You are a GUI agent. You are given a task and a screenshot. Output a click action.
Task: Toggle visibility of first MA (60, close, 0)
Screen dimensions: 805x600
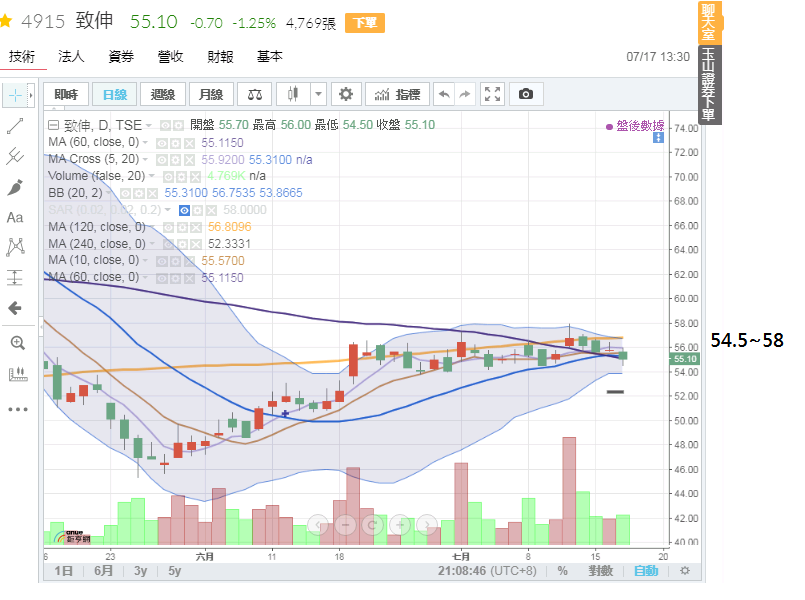(x=162, y=143)
